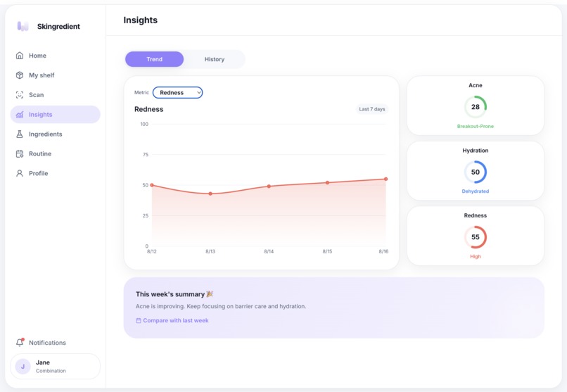567x392 pixels.
Task: Click the This week's summary heading
Action: [170, 294]
